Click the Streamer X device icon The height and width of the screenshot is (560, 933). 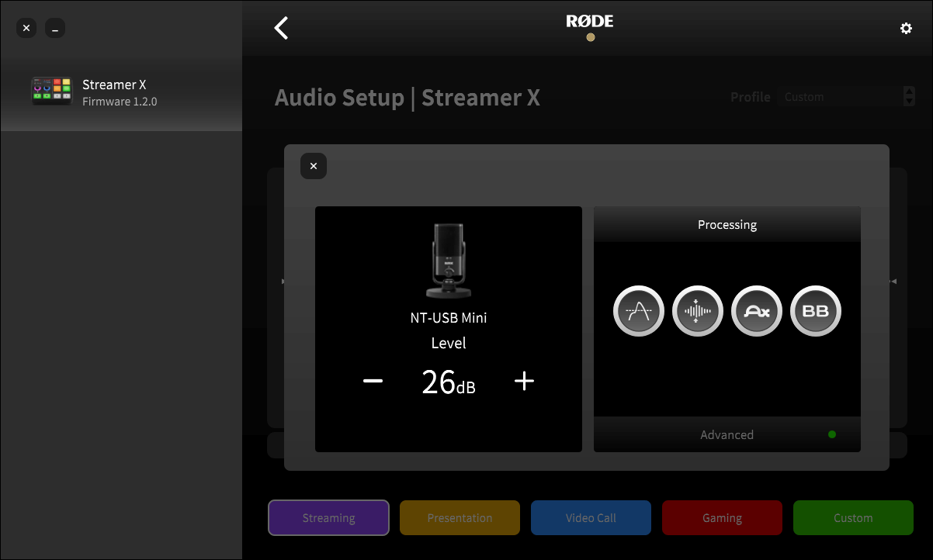[x=51, y=91]
